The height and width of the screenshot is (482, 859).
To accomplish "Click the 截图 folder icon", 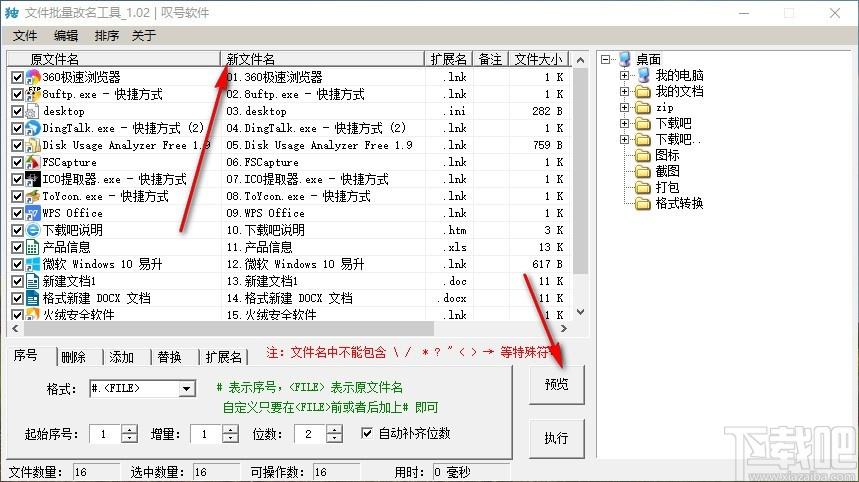I will tap(643, 171).
